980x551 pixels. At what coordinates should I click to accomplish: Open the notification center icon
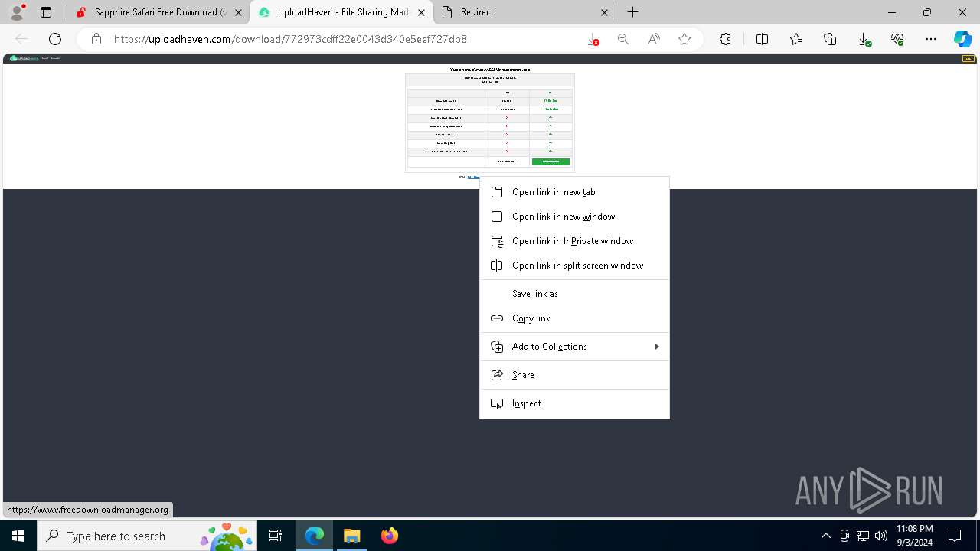[955, 536]
